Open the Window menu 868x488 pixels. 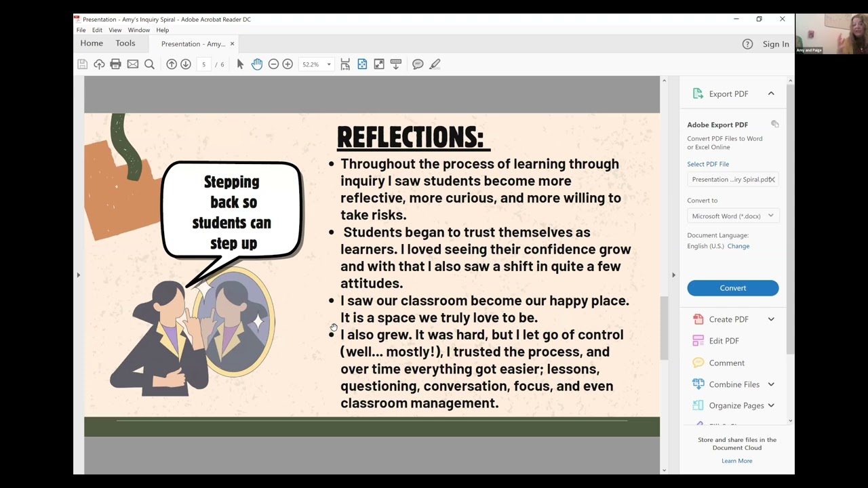pyautogui.click(x=139, y=30)
